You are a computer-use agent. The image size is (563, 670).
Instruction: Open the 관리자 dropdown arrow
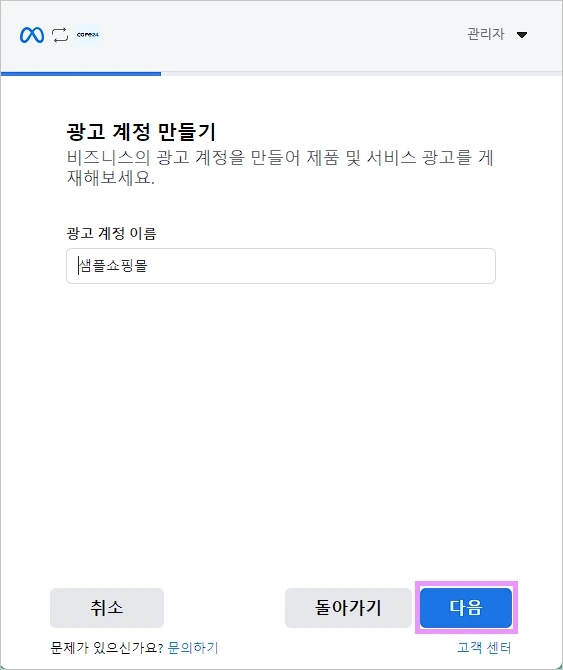click(x=522, y=35)
